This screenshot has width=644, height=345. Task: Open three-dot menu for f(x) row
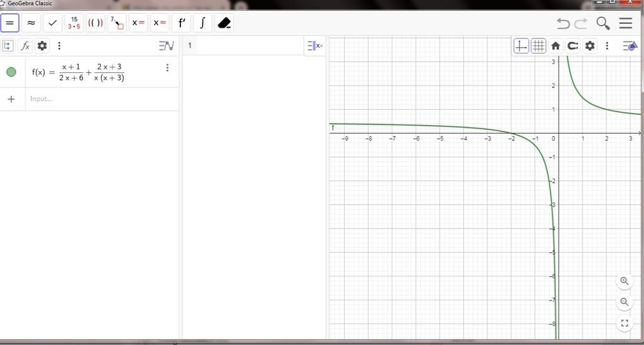point(167,68)
